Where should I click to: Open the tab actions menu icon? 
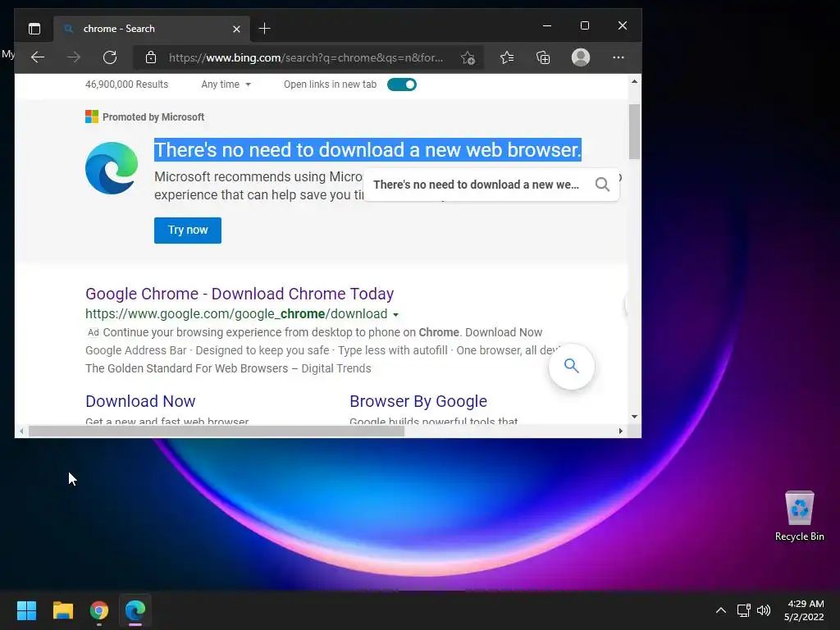click(x=34, y=29)
